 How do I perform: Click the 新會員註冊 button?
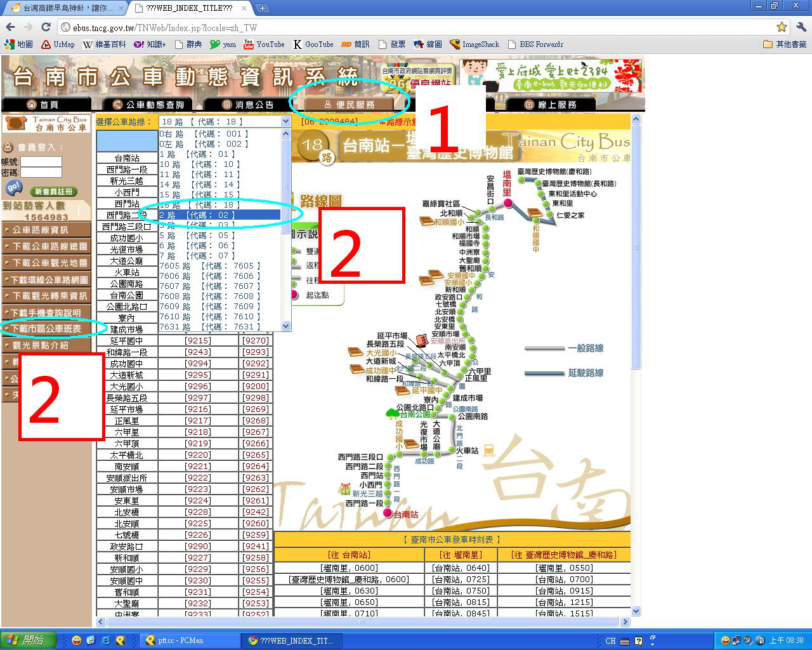[53, 192]
